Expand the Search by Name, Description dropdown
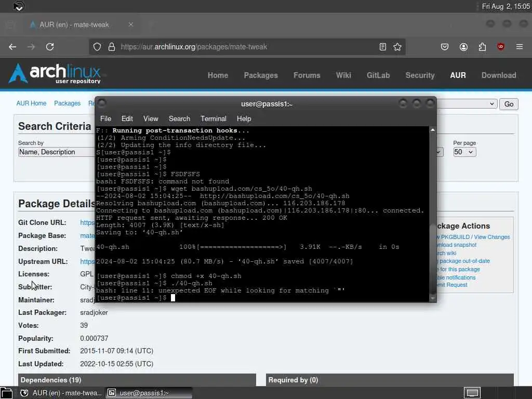 (x=56, y=152)
